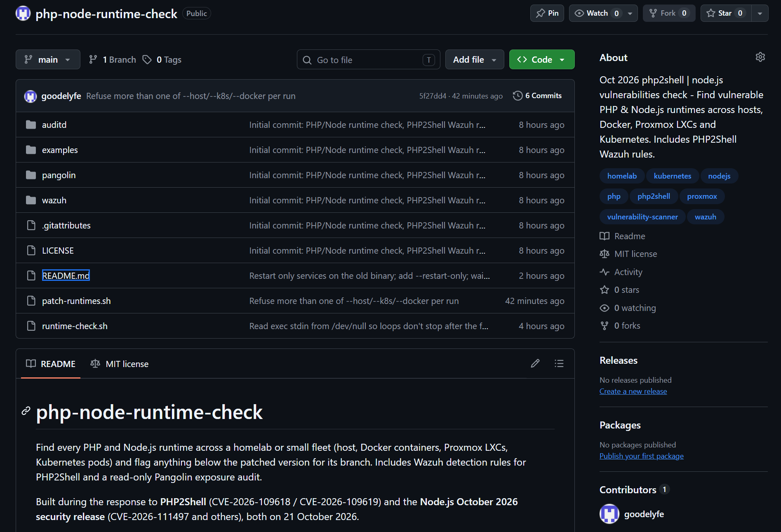The width and height of the screenshot is (781, 532).
Task: Select the vulnerability-scanner topic tag
Action: pos(642,217)
